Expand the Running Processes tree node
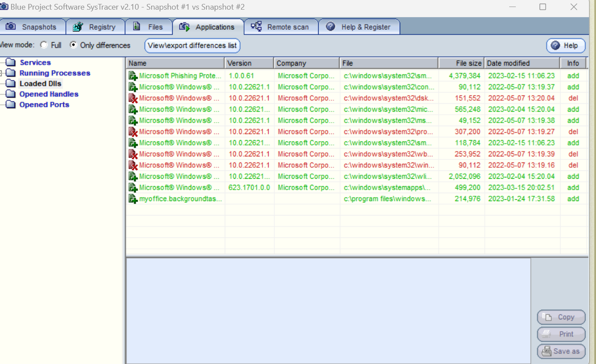 click(x=2, y=73)
